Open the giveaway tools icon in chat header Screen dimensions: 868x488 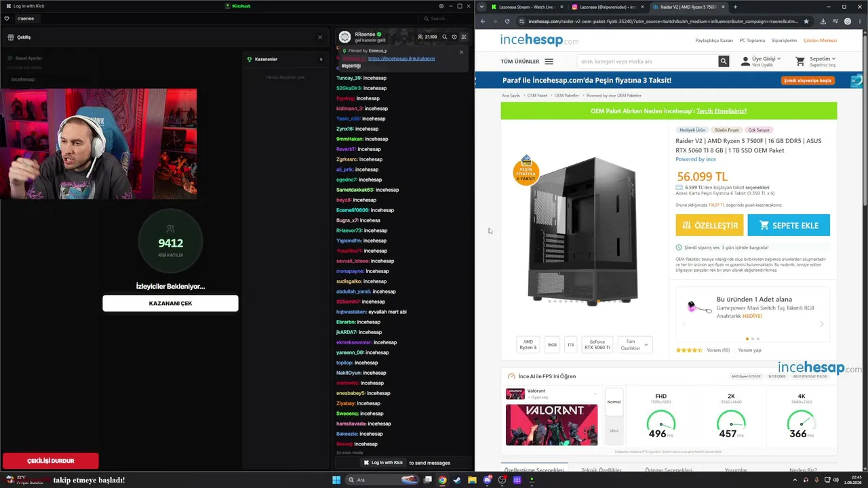464,37
